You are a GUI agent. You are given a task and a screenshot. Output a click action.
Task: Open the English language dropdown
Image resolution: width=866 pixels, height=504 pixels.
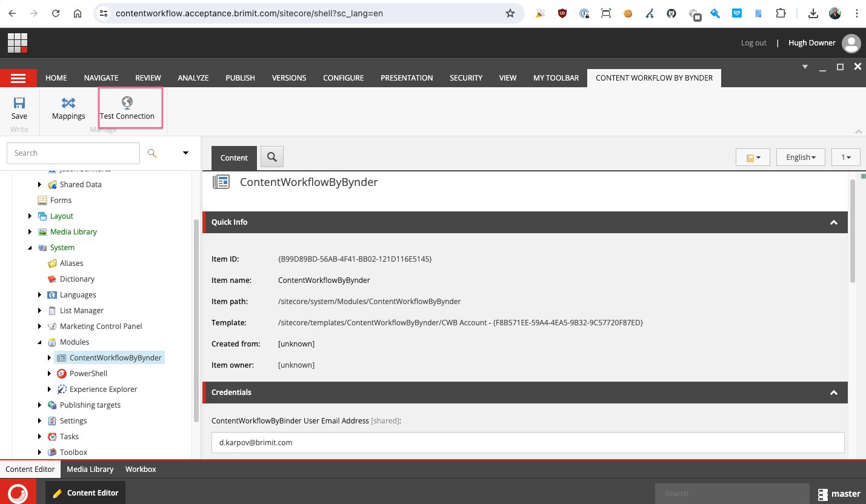[x=801, y=157]
